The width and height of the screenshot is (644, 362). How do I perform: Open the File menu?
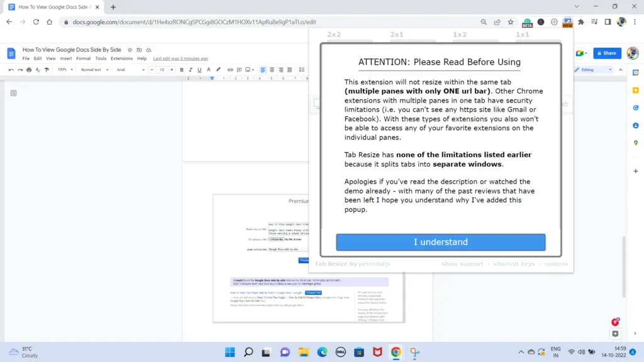coord(26,58)
